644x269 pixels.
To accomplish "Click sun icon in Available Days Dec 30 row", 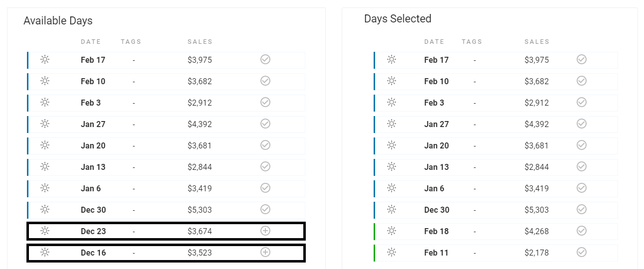I will pos(45,210).
